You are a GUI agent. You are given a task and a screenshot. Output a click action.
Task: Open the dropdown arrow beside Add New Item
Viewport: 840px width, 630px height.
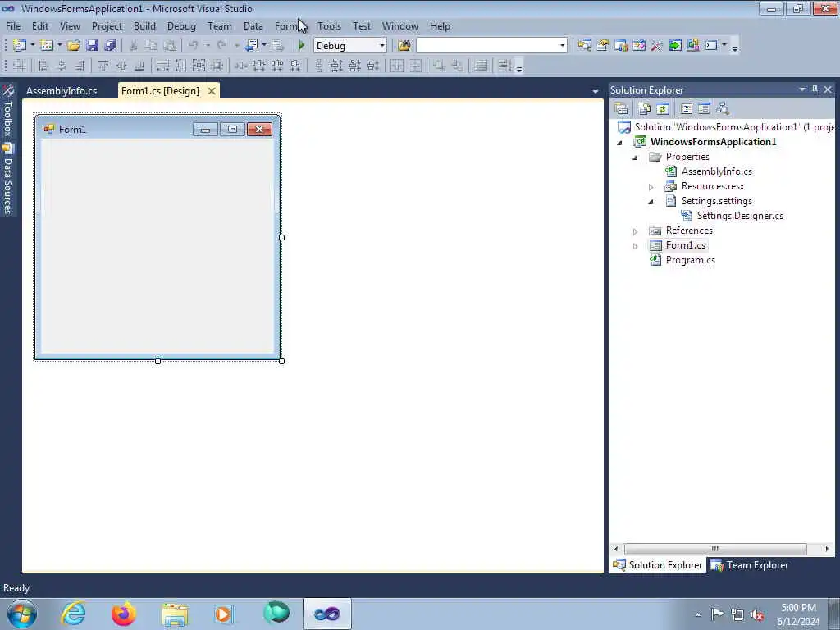pos(59,46)
